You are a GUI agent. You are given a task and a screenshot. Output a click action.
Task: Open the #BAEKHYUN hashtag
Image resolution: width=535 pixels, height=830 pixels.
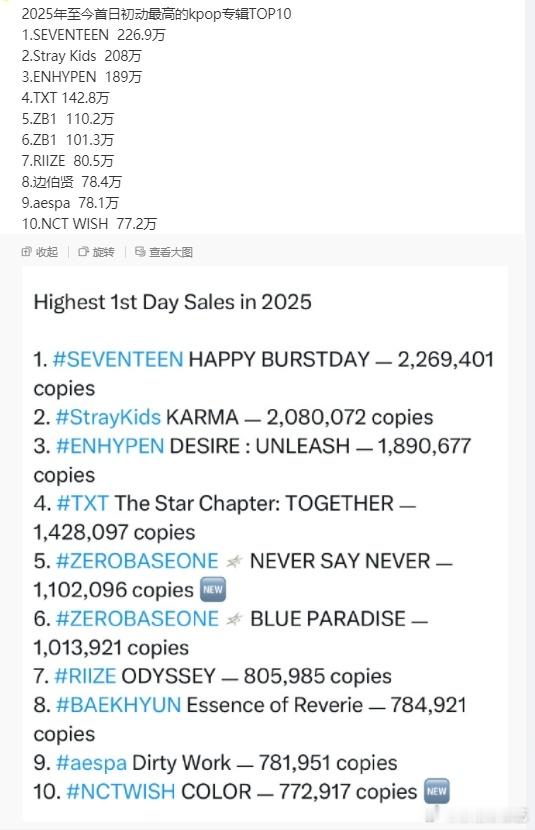119,705
